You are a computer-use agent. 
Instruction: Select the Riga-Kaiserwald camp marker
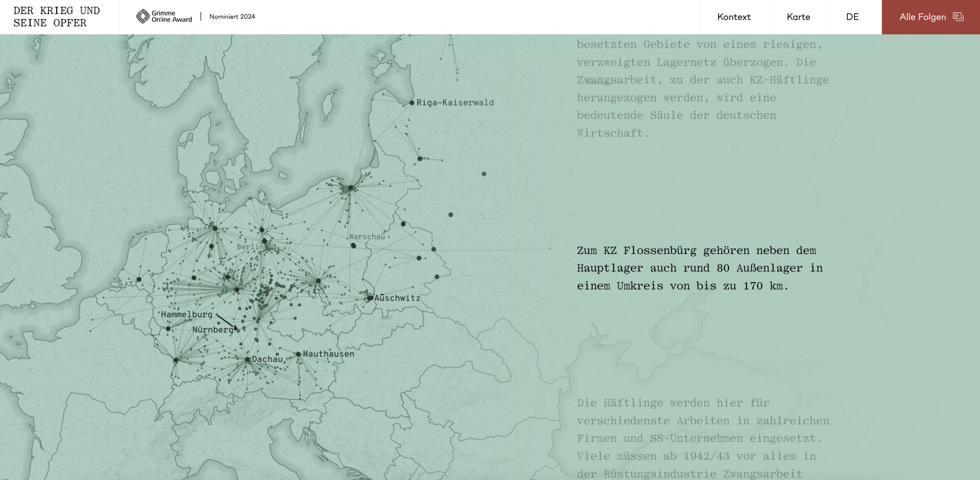pyautogui.click(x=412, y=103)
